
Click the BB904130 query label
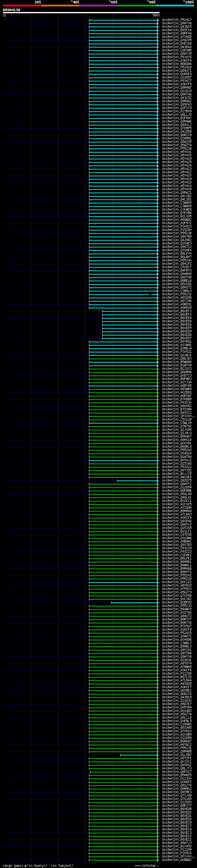pyautogui.click(x=11, y=10)
